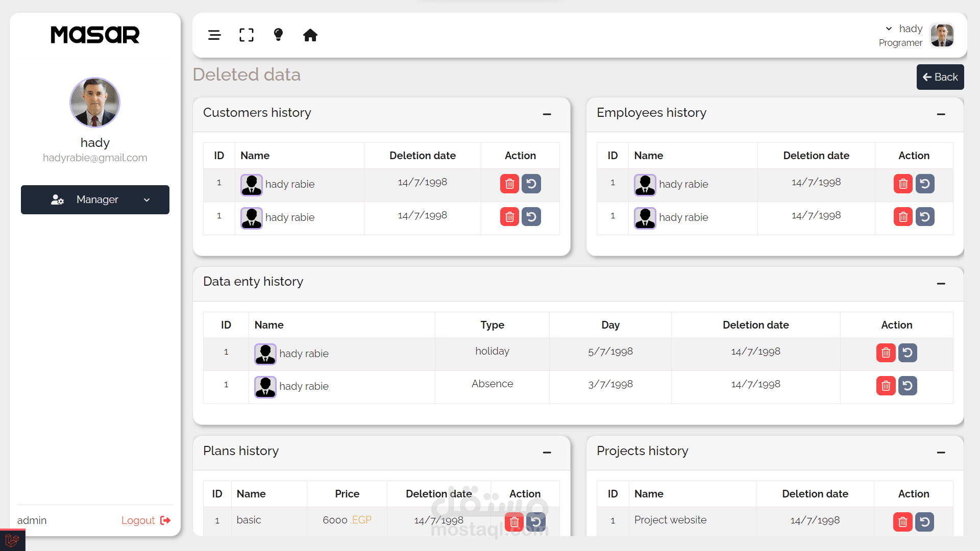Delete the holiday data entry record
Image resolution: width=980 pixels, height=551 pixels.
coord(886,353)
